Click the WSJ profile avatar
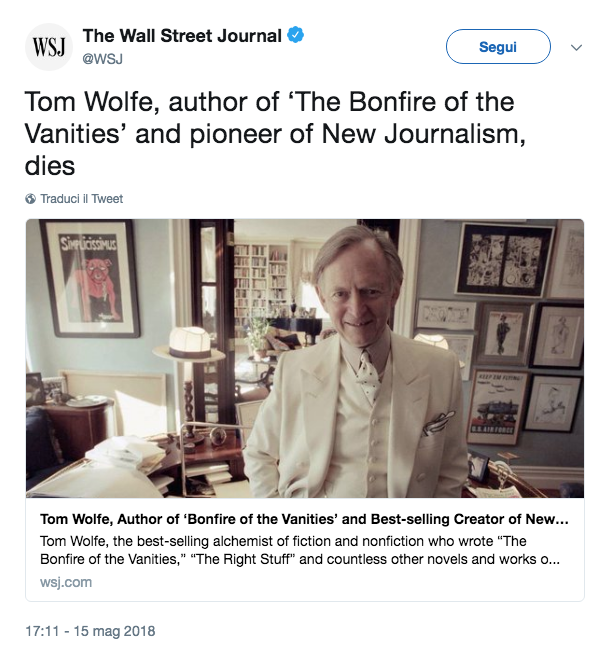 [49, 46]
